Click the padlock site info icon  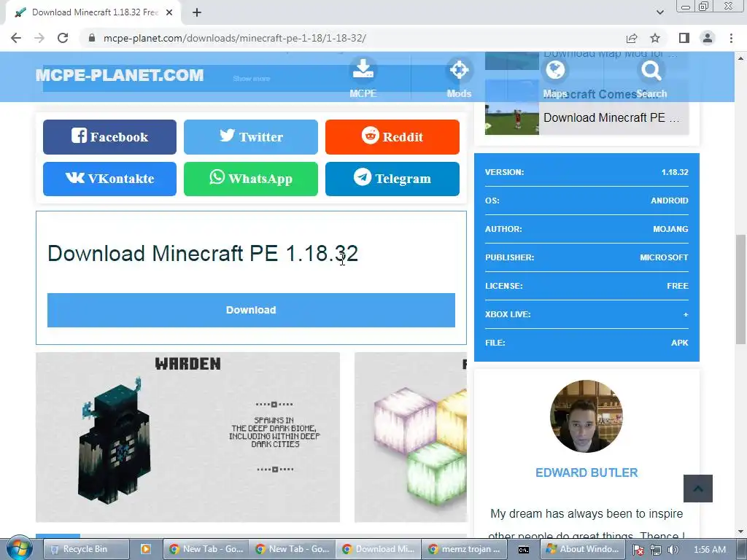point(92,38)
